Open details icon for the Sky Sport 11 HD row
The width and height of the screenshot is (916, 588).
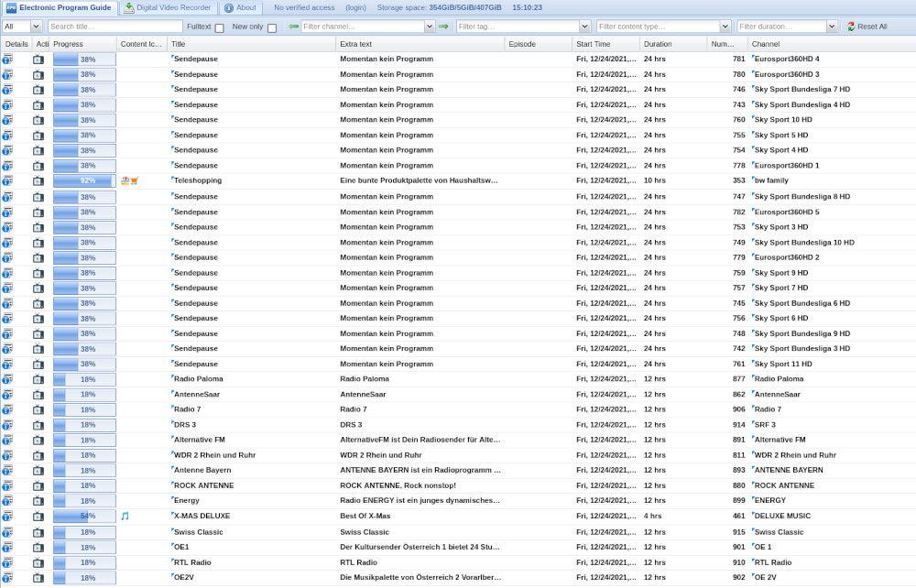pyautogui.click(x=7, y=364)
